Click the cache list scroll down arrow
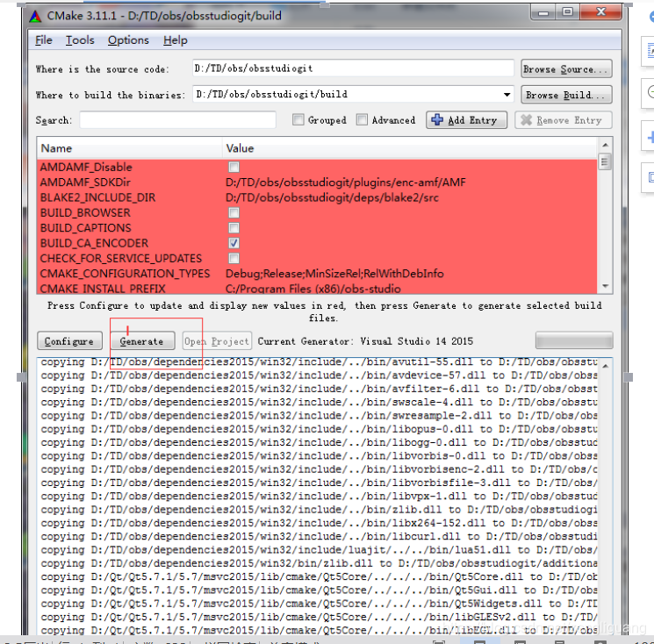Image resolution: width=654 pixels, height=644 pixels. click(605, 286)
